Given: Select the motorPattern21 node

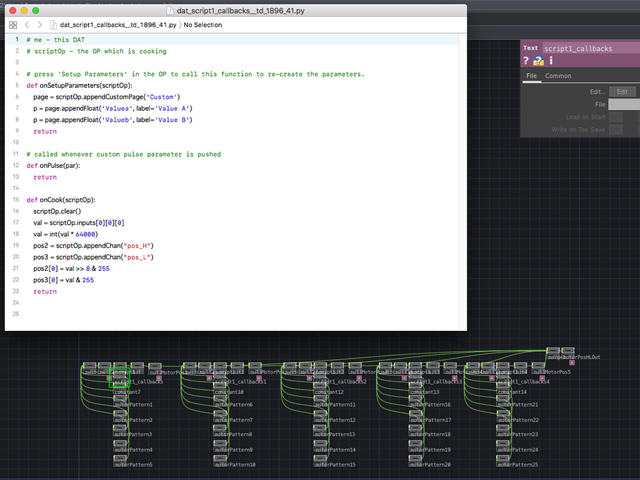Looking at the screenshot, I should pos(503,400).
